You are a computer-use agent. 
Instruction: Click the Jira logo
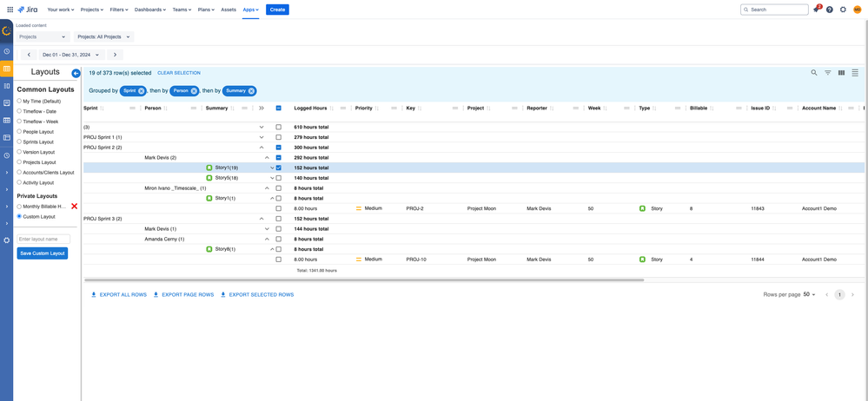28,10
